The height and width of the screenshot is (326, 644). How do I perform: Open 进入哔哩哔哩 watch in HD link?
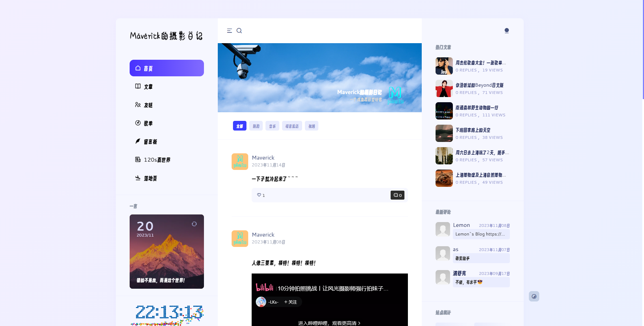(x=329, y=323)
